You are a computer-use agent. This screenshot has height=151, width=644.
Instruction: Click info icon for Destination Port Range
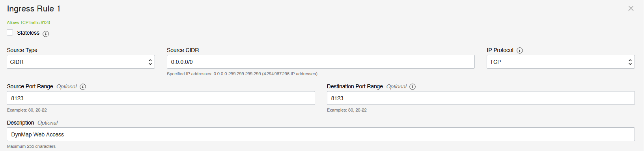(x=413, y=87)
